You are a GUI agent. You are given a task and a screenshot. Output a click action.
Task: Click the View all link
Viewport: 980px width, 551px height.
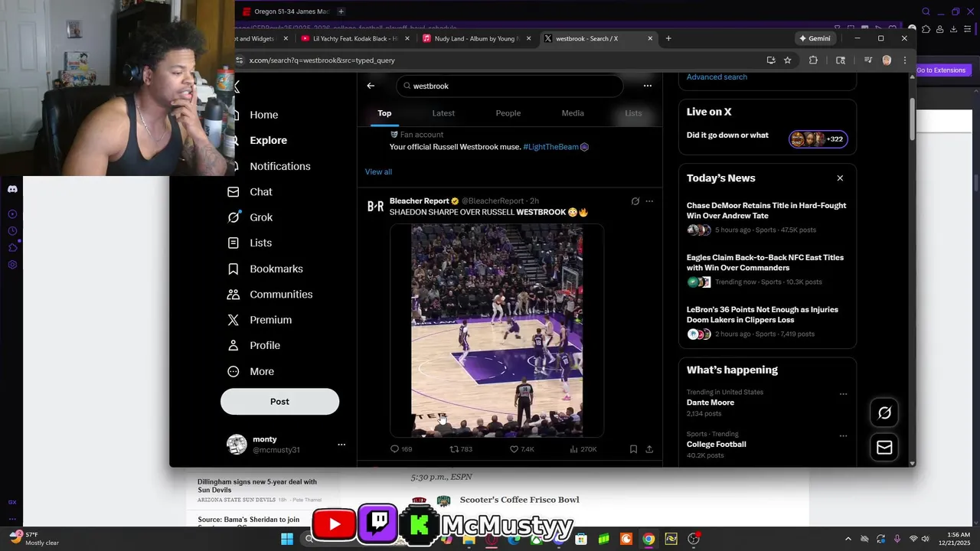(378, 171)
